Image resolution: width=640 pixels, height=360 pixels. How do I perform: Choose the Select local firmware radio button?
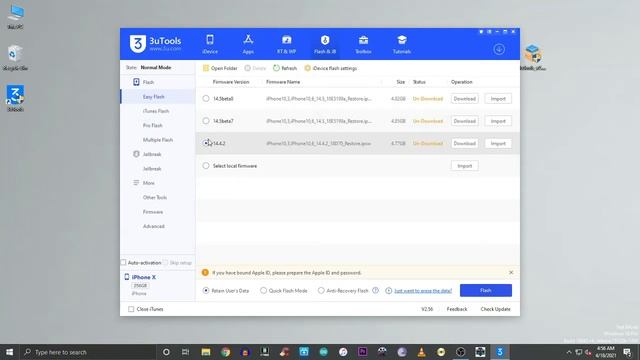coord(206,166)
